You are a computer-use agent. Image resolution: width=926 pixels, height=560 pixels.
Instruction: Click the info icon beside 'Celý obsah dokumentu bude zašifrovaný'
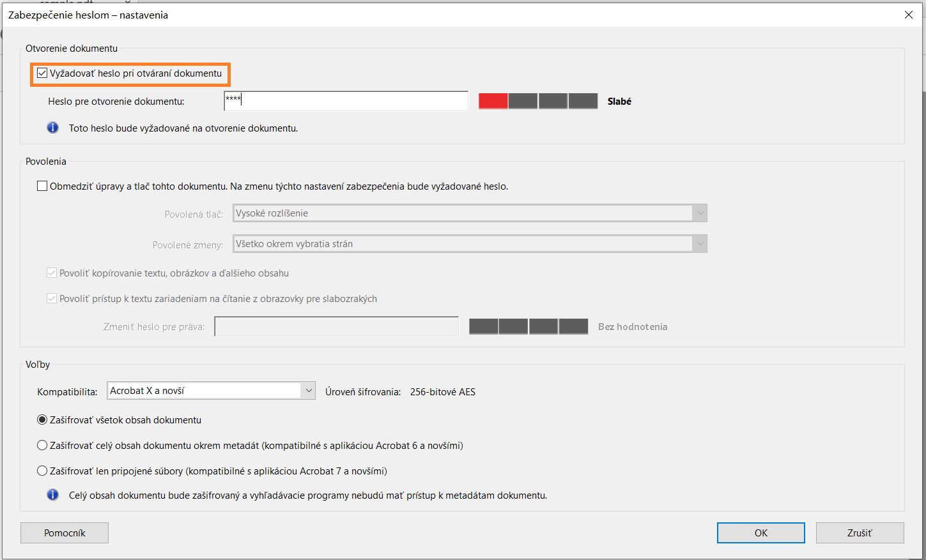coord(53,495)
